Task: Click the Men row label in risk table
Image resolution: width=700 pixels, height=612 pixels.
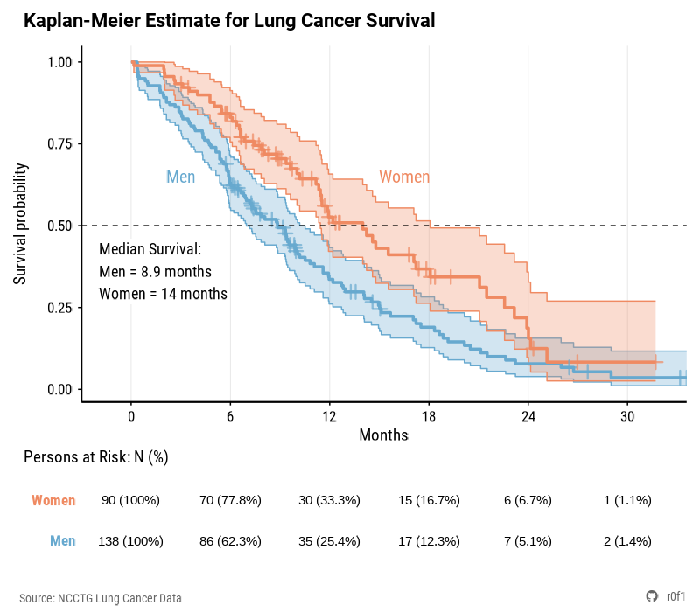Action: coord(62,541)
